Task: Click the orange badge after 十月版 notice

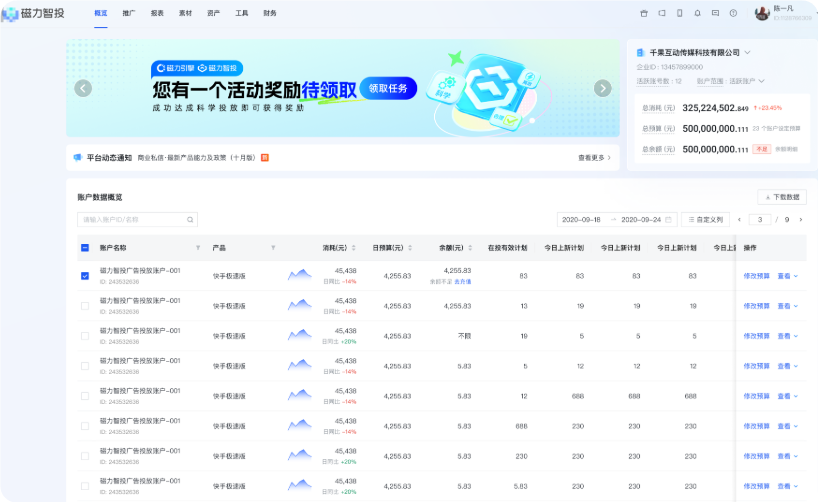Action: coord(264,158)
